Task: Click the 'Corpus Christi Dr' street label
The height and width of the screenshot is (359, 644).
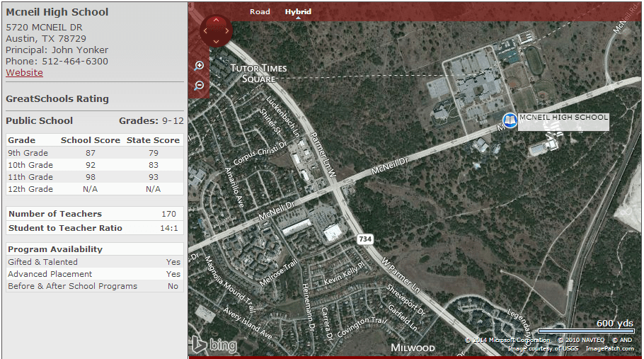Action: [x=260, y=153]
